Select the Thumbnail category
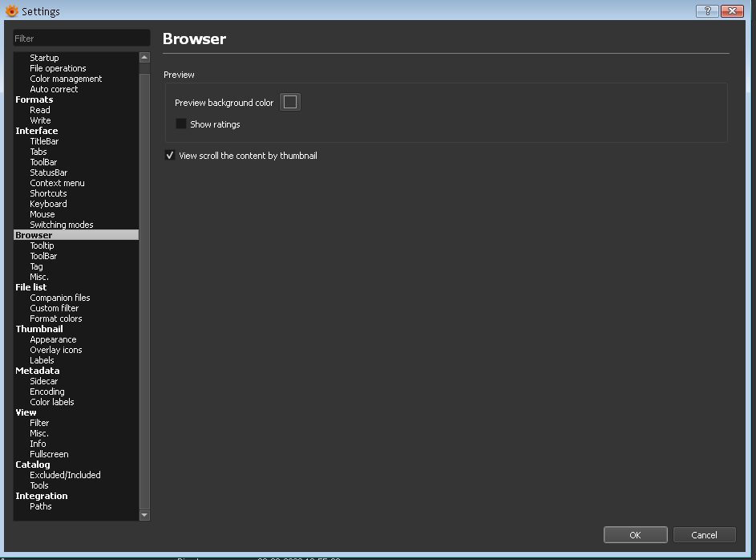756x560 pixels. pos(39,329)
